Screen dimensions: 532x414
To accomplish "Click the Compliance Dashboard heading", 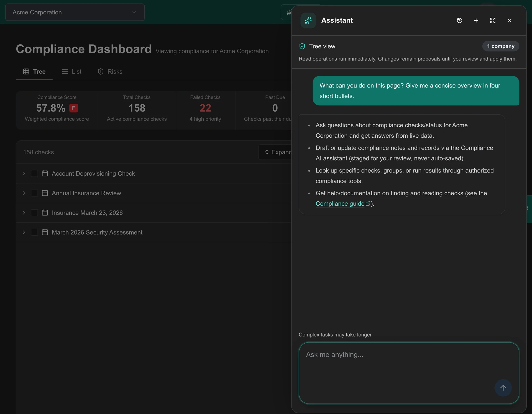I will [x=84, y=49].
